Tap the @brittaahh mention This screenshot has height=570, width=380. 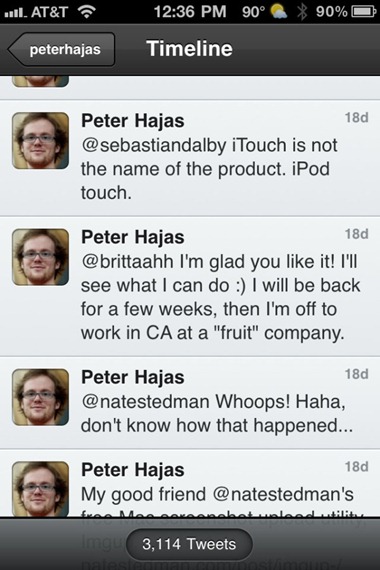click(127, 262)
